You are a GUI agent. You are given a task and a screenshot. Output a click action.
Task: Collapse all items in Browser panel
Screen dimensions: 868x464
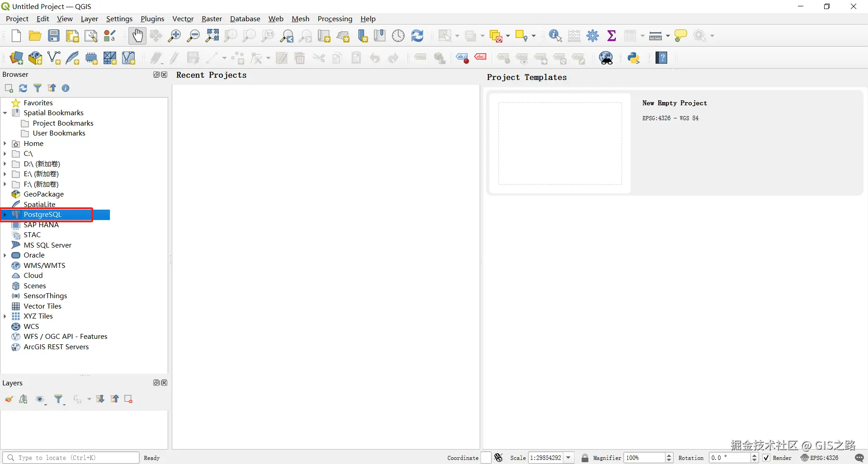pos(52,88)
